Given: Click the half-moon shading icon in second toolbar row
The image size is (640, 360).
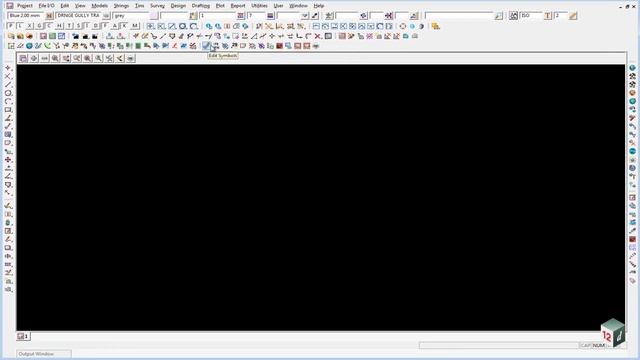Looking at the screenshot, I should (x=421, y=26).
